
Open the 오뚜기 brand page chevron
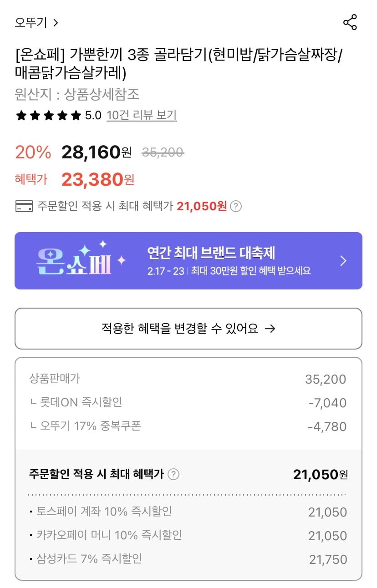pos(56,22)
